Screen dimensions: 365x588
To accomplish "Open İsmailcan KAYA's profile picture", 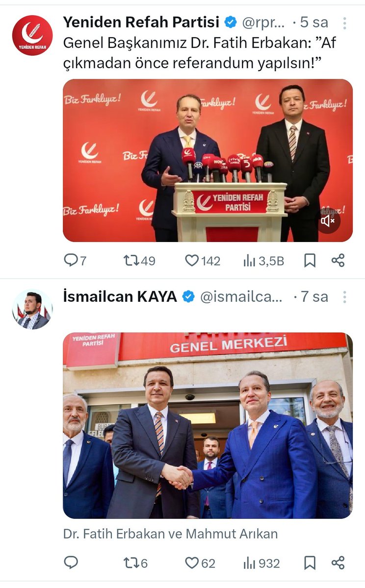I will coord(32,309).
